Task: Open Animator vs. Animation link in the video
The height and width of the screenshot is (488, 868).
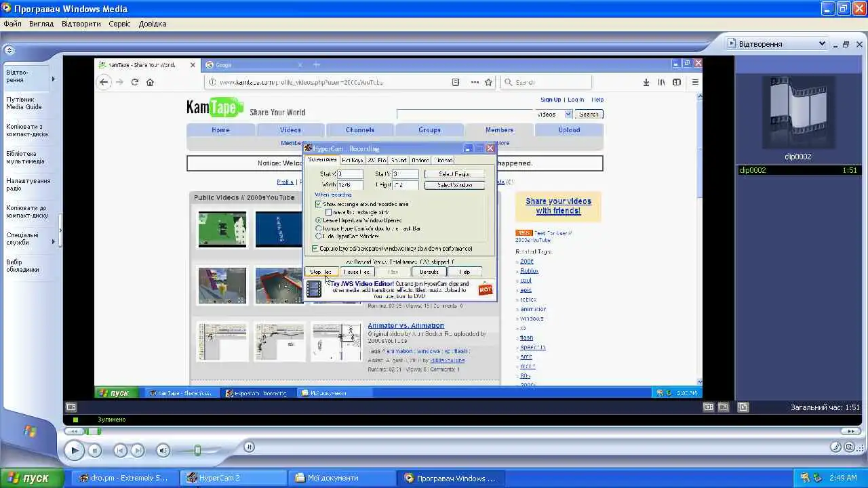Action: [406, 325]
